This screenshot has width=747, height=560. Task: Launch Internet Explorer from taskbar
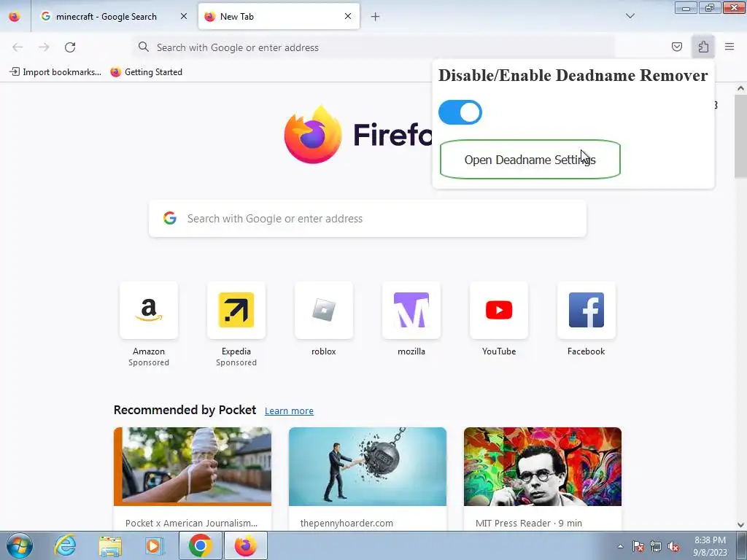pyautogui.click(x=65, y=545)
